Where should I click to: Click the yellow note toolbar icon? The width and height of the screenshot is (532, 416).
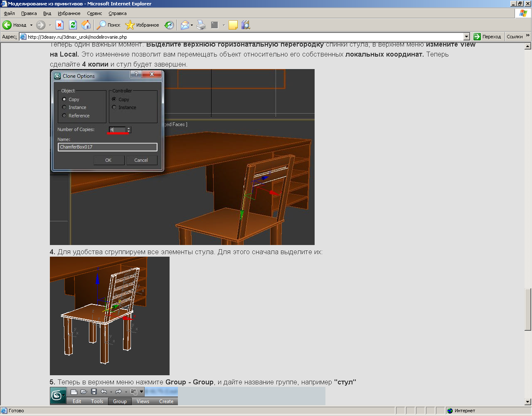(x=233, y=25)
